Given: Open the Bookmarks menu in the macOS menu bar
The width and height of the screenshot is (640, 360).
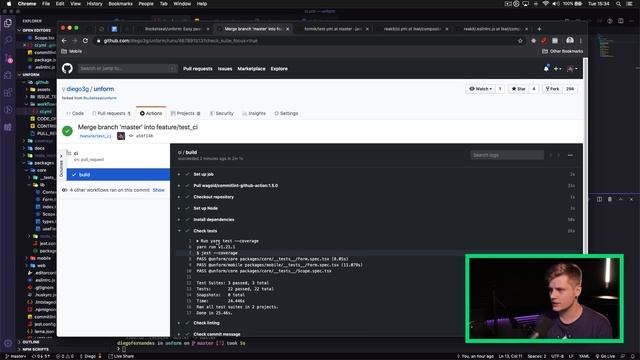Looking at the screenshot, I should pos(120,4).
